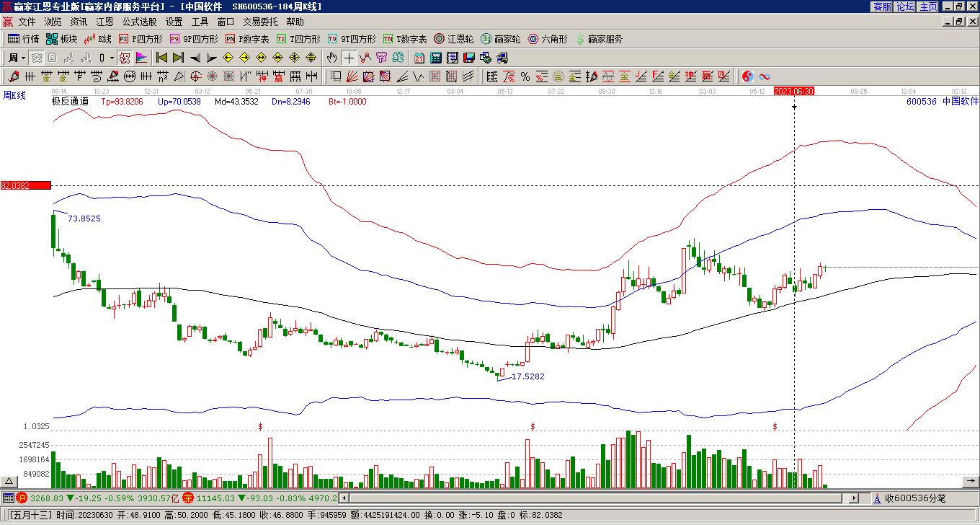
Task: Toggle the crosshair cursor tool
Action: [x=349, y=58]
